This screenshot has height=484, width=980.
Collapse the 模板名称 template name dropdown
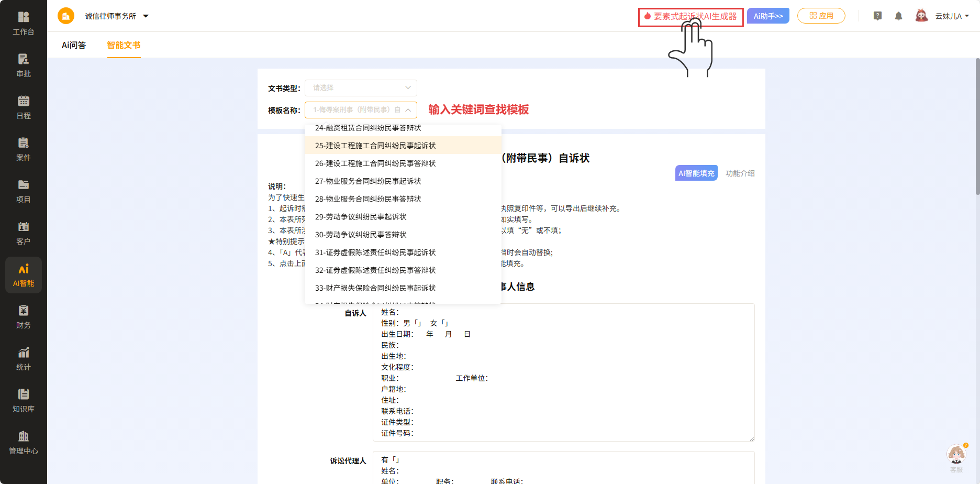[x=409, y=110]
